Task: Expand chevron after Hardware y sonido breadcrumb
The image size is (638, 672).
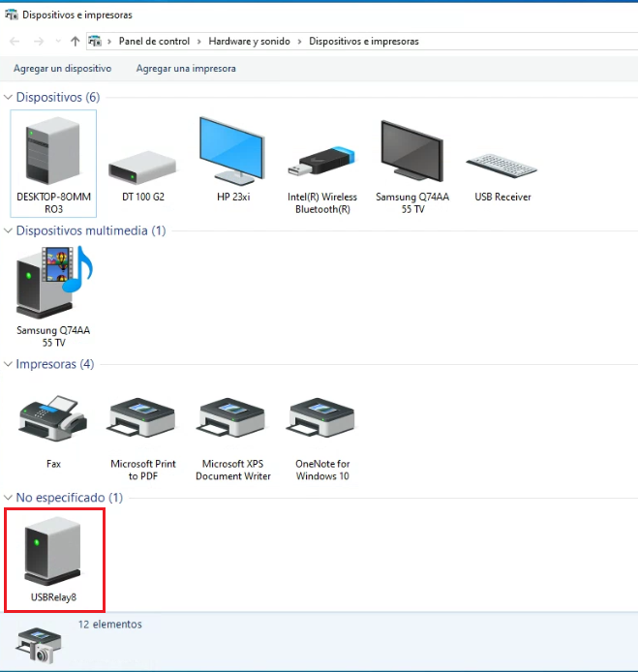Action: [299, 42]
